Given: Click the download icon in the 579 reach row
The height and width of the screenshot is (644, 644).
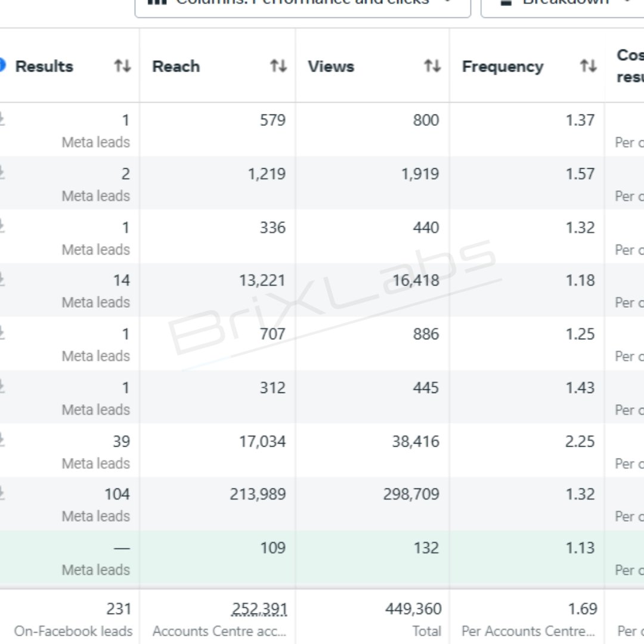Looking at the screenshot, I should (2, 119).
